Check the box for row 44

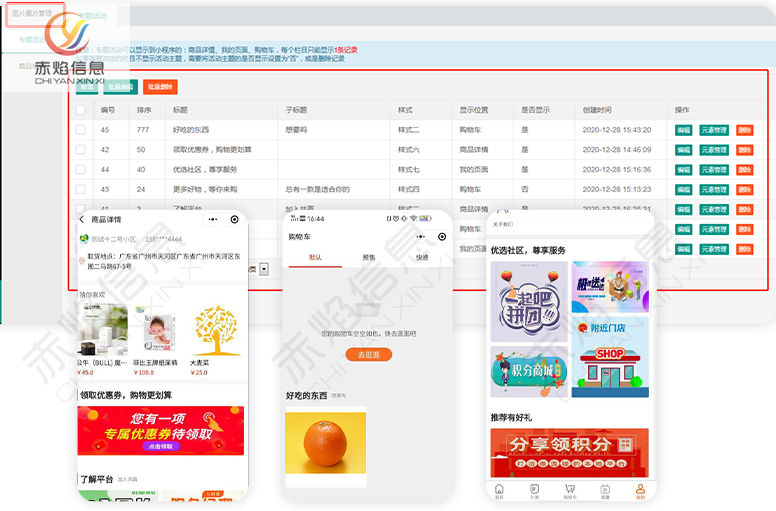[81, 169]
